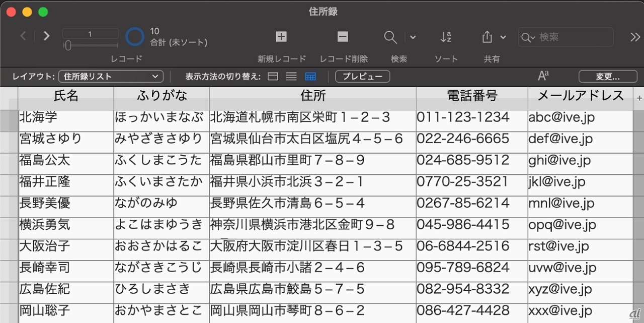This screenshot has width=644, height=323.
Task: Click the Delete Record minus icon
Action: 343,36
